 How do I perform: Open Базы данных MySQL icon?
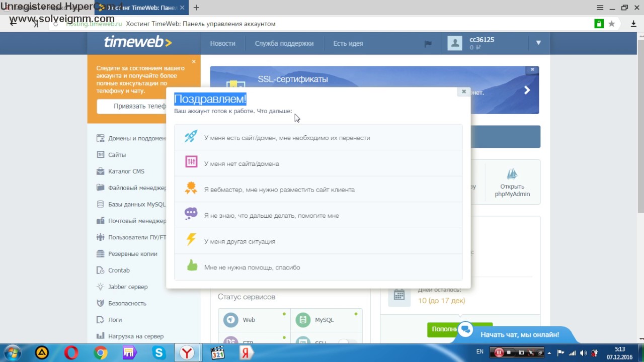[100, 204]
